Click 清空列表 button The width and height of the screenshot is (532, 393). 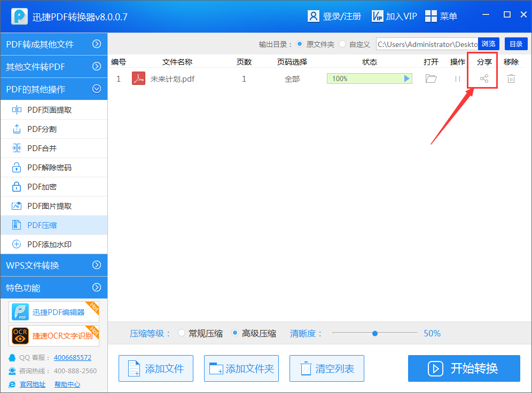(x=327, y=368)
